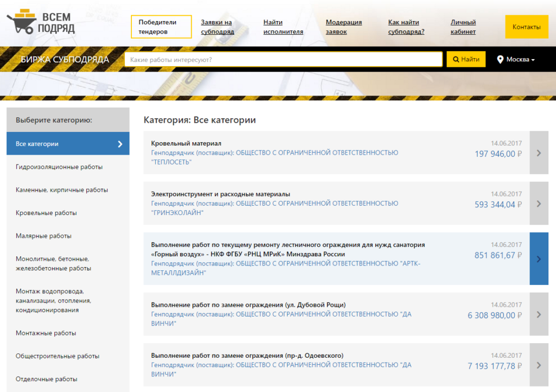Viewport: 556px width, 392px height.
Task: Open the Москва city dropdown
Action: [517, 59]
